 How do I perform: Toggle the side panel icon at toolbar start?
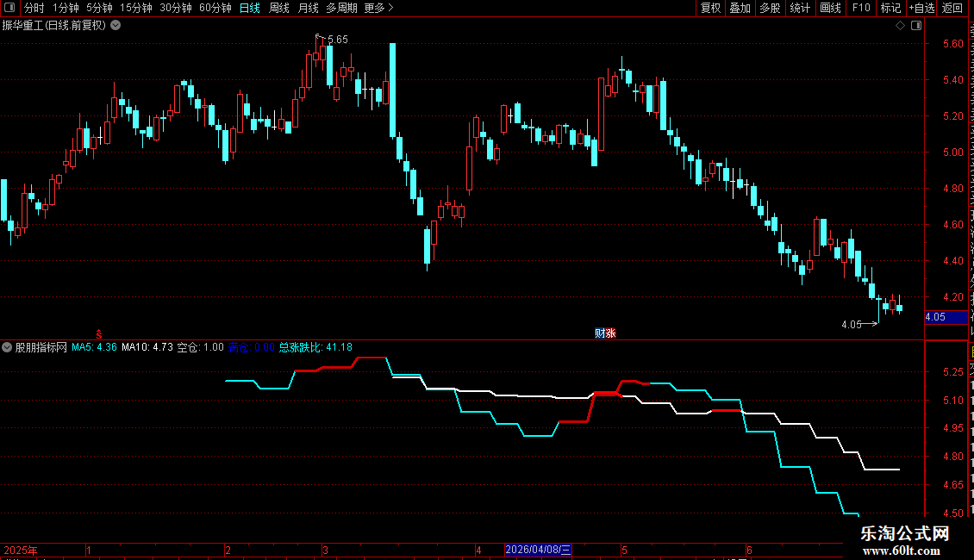click(x=9, y=8)
